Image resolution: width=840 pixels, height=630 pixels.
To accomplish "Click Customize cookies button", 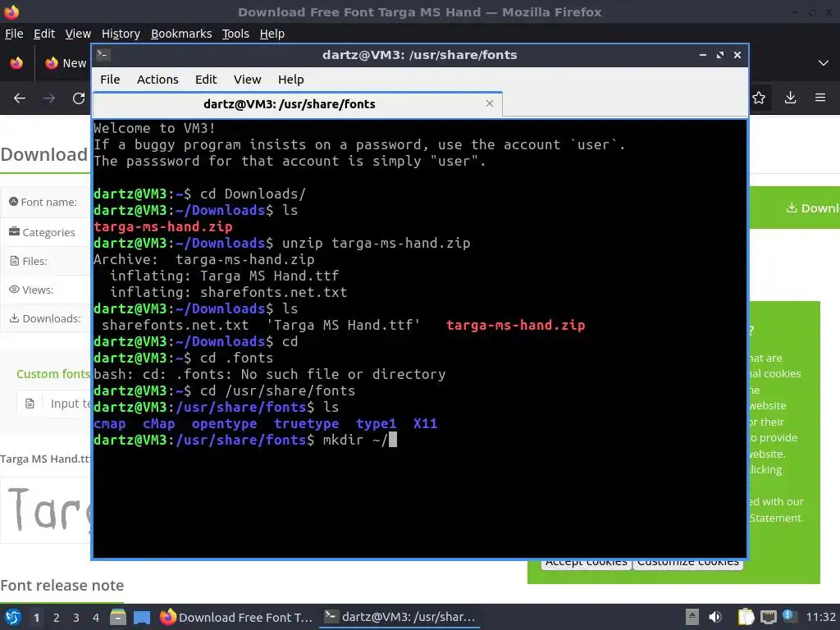I will (688, 564).
